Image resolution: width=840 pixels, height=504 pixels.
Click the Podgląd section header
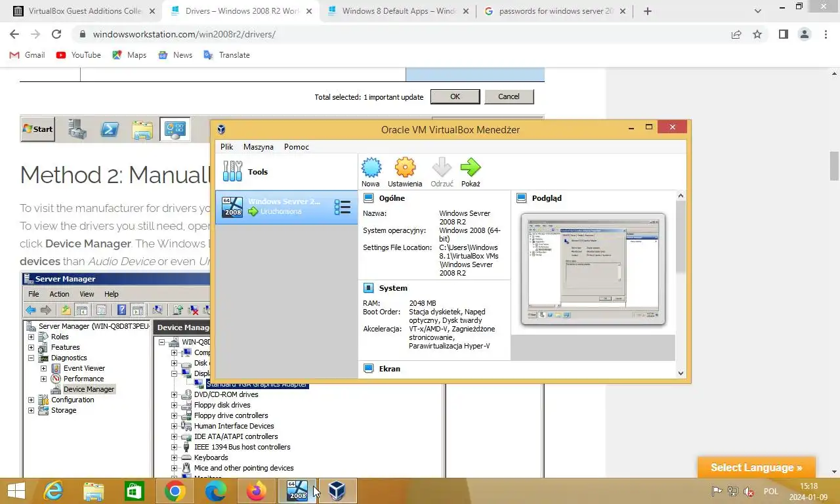tap(547, 198)
